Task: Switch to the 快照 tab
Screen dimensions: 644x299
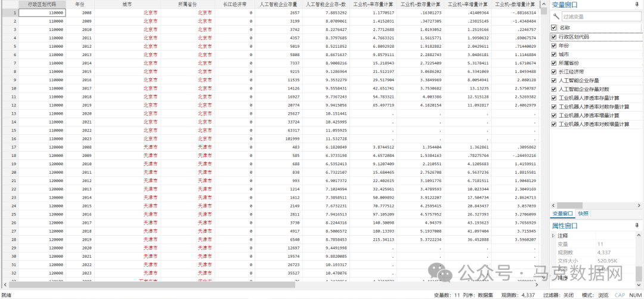Action: click(x=583, y=214)
